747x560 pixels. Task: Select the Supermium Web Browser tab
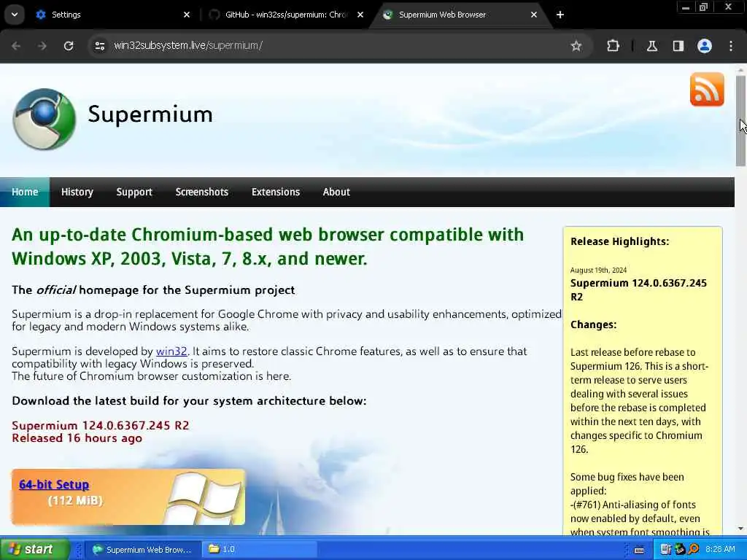(x=460, y=15)
